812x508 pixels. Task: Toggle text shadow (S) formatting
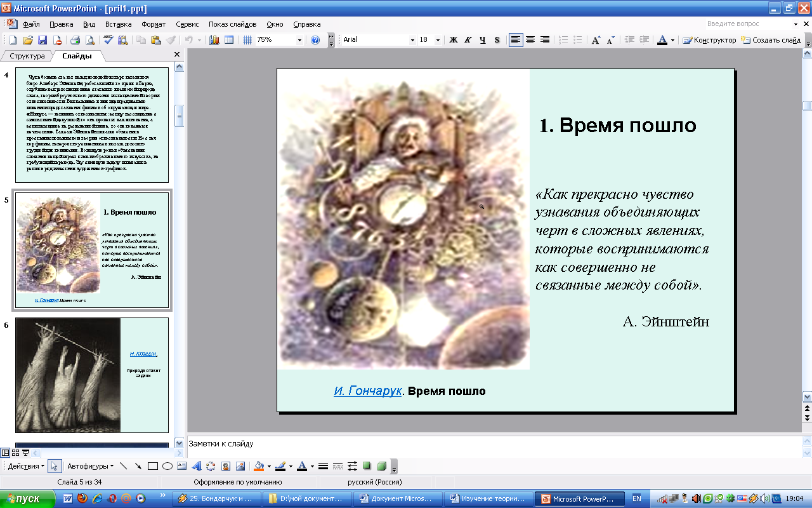click(497, 40)
